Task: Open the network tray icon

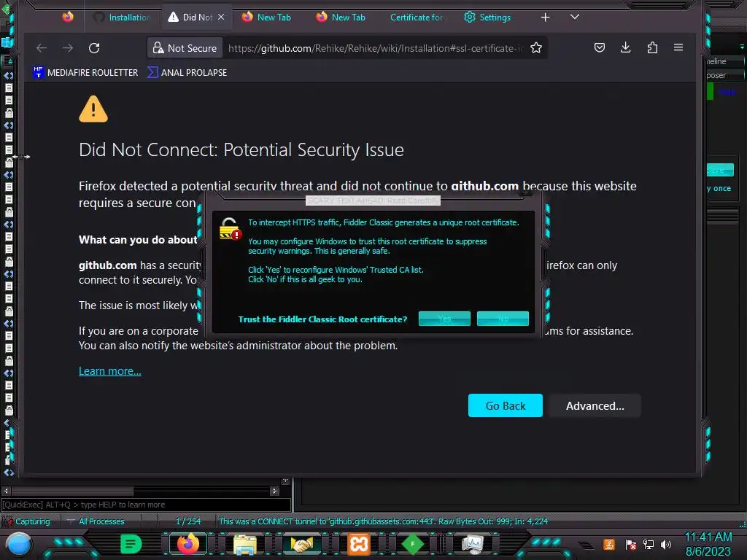Action: coord(649,544)
